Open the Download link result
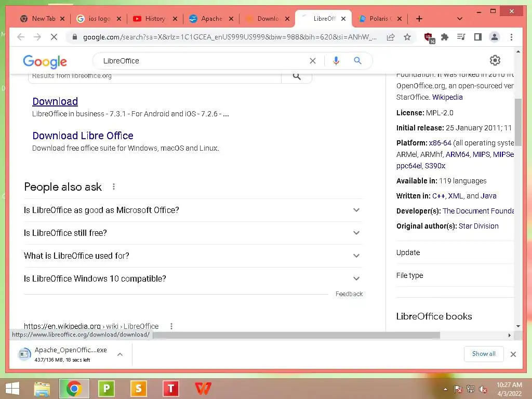The image size is (532, 399). 55,101
